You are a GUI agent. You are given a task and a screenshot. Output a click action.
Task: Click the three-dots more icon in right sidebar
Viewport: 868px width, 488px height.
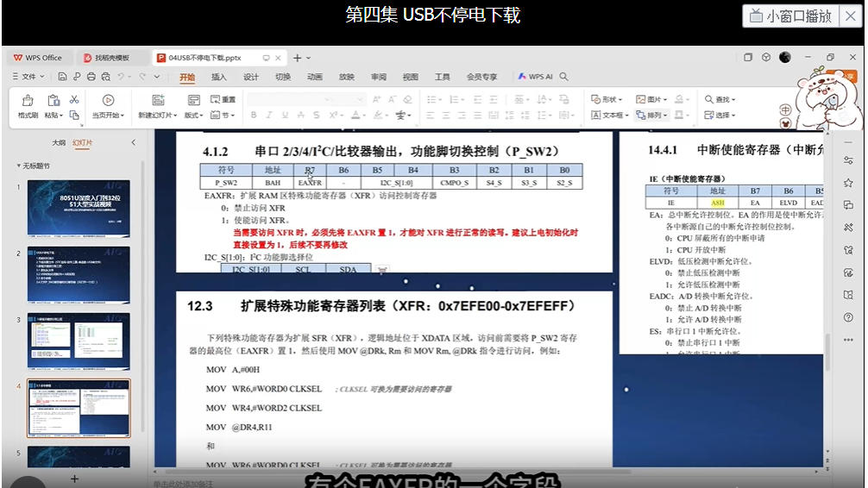[x=848, y=340]
